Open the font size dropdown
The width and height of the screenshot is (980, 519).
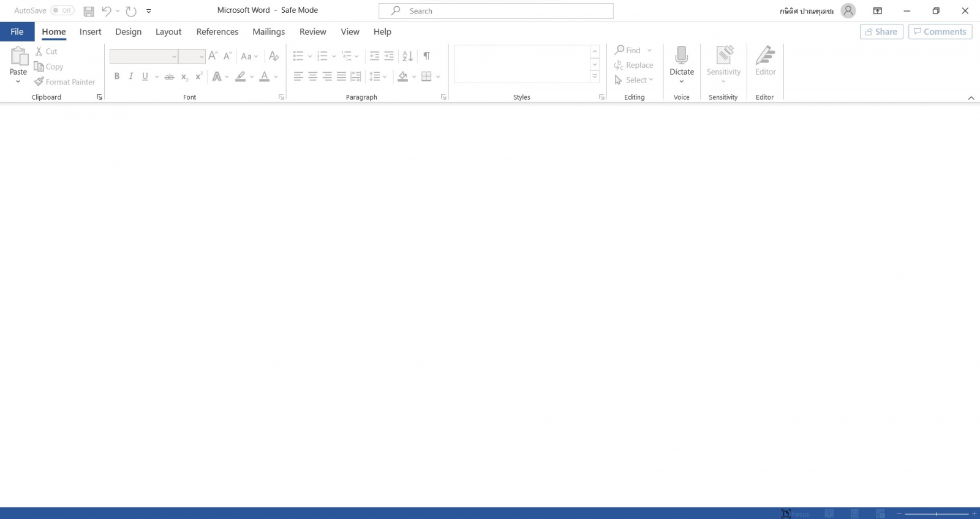tap(202, 57)
